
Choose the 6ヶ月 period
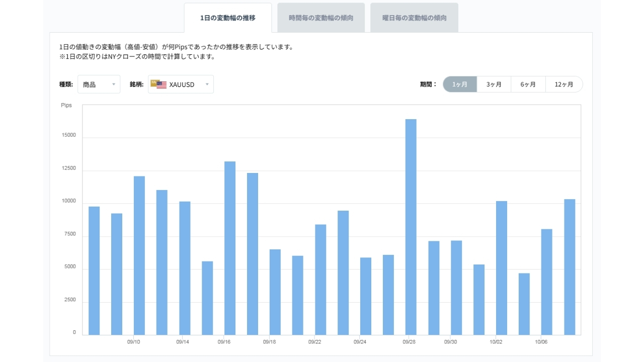[528, 84]
